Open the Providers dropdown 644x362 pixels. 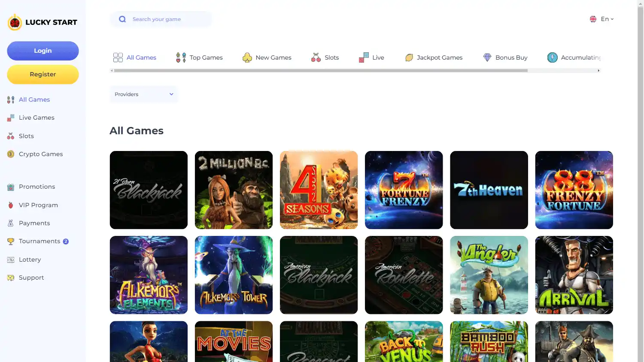tap(144, 94)
